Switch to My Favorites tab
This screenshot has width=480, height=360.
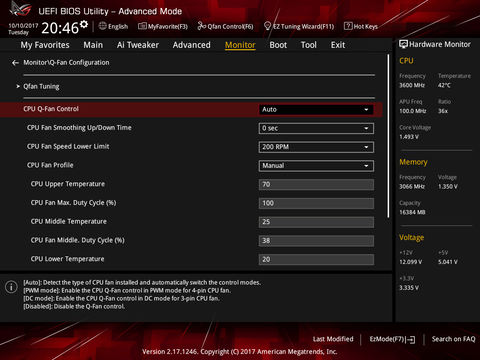[x=45, y=45]
